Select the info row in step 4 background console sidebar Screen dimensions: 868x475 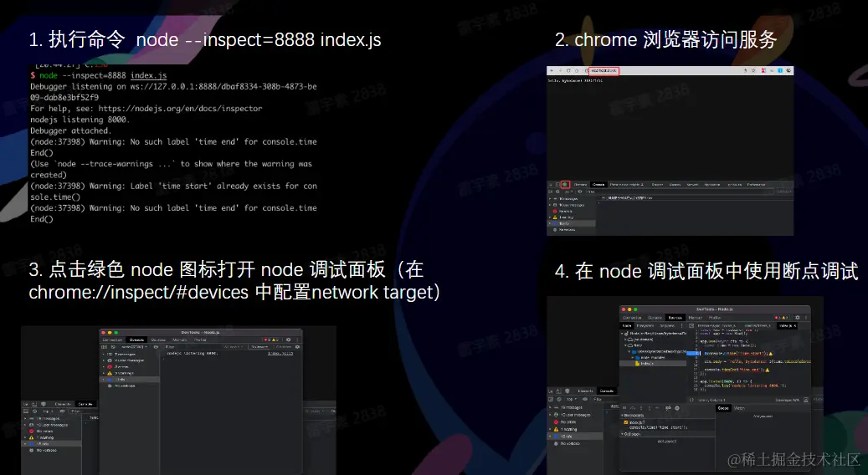pyautogui.click(x=576, y=437)
